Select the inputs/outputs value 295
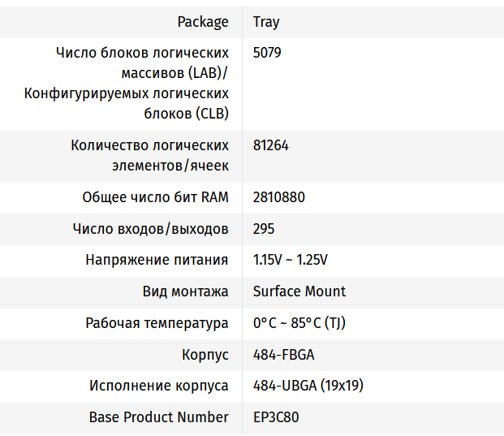 pyautogui.click(x=264, y=229)
